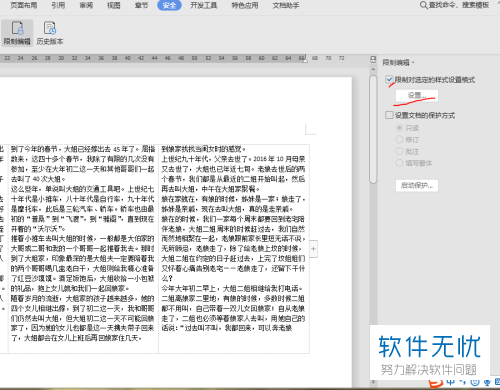Select the 安全 tab

(x=169, y=5)
